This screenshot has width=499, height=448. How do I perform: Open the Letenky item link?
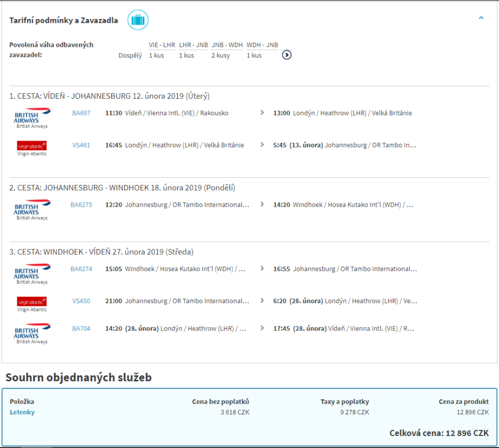pyautogui.click(x=22, y=412)
